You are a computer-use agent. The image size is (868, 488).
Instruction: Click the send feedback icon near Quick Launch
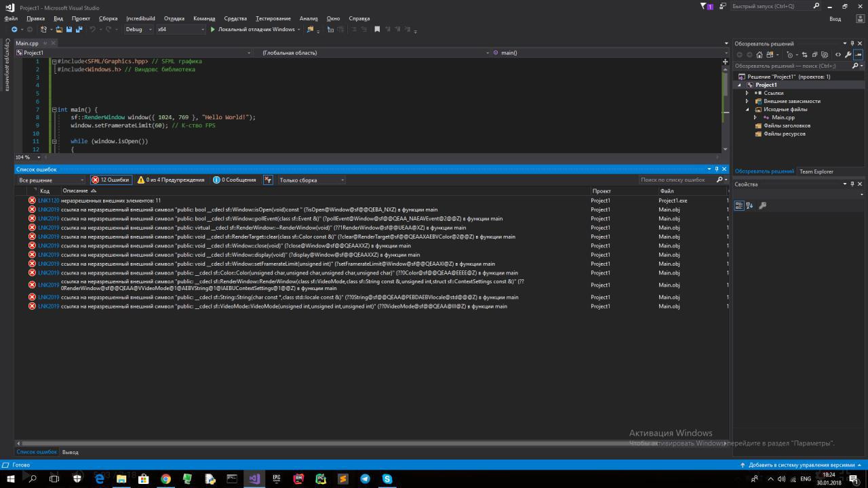pos(722,6)
